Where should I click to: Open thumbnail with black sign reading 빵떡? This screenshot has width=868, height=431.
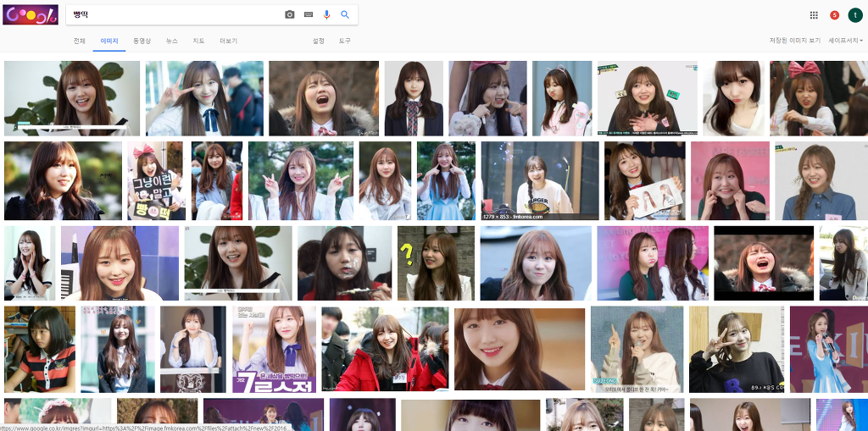point(156,181)
